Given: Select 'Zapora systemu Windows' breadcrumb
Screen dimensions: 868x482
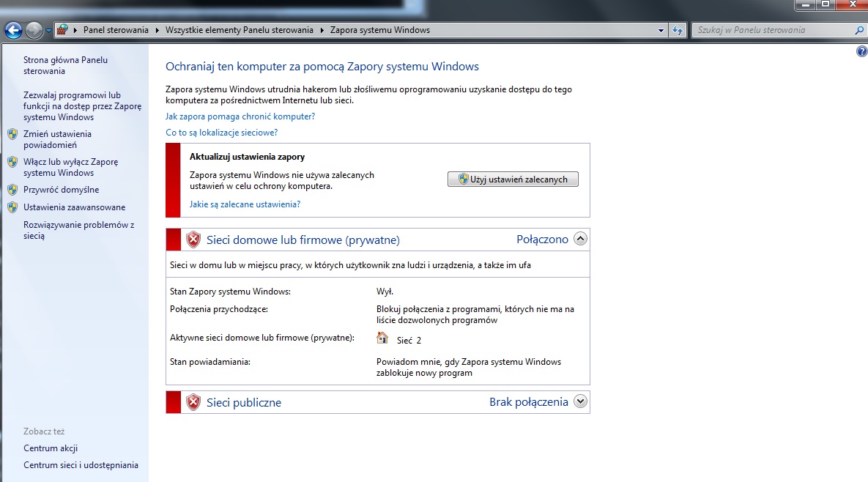Looking at the screenshot, I should [379, 30].
